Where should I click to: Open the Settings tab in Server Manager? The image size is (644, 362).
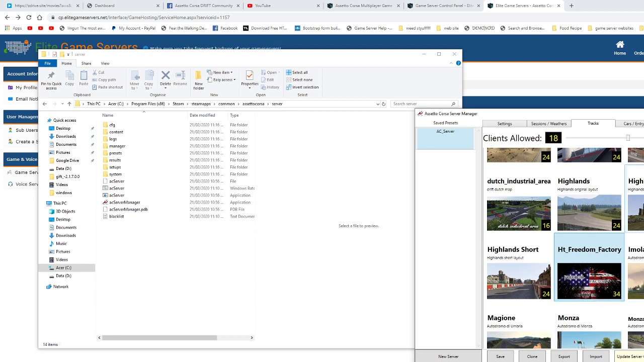(x=505, y=124)
